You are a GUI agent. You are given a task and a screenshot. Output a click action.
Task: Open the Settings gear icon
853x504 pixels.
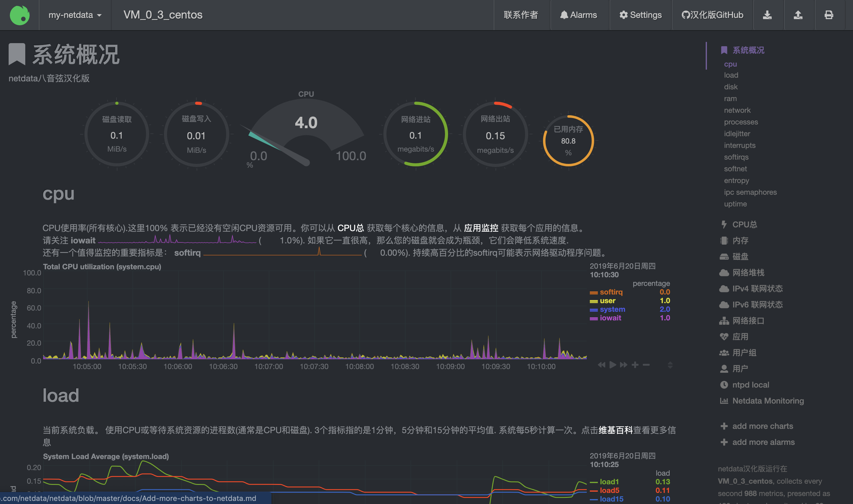624,14
